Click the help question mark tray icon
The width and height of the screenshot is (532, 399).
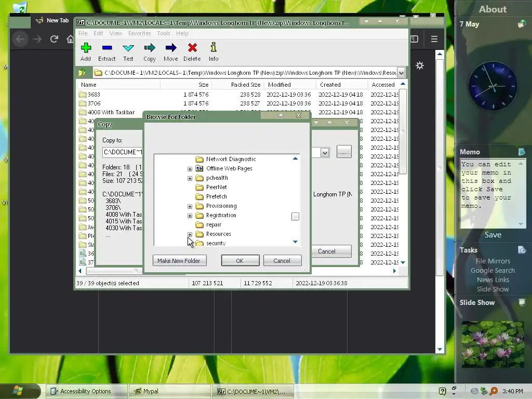[x=442, y=391]
